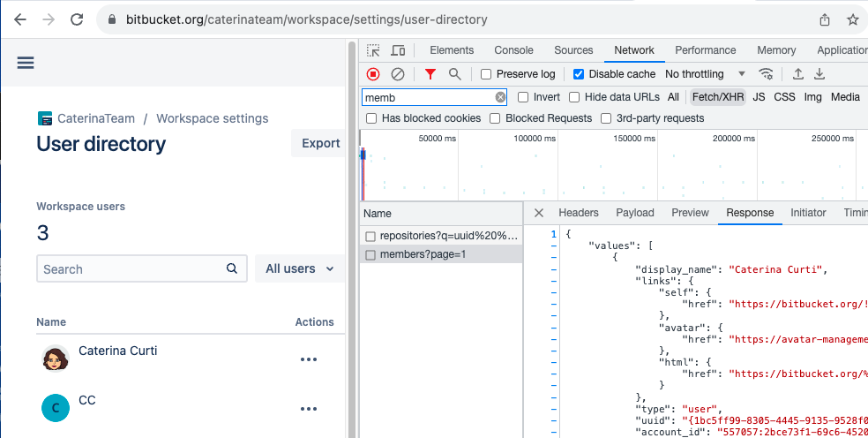Toggle the red network filter funnel icon

point(430,74)
